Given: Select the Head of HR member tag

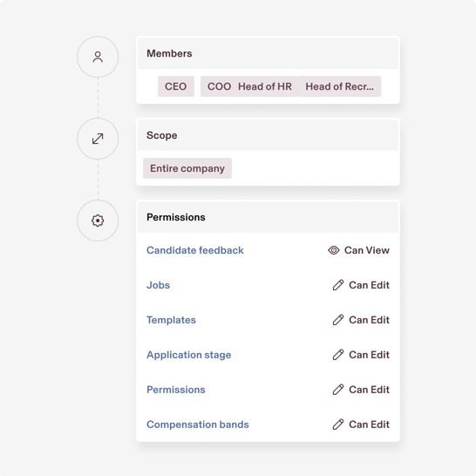Looking at the screenshot, I should pos(265,86).
